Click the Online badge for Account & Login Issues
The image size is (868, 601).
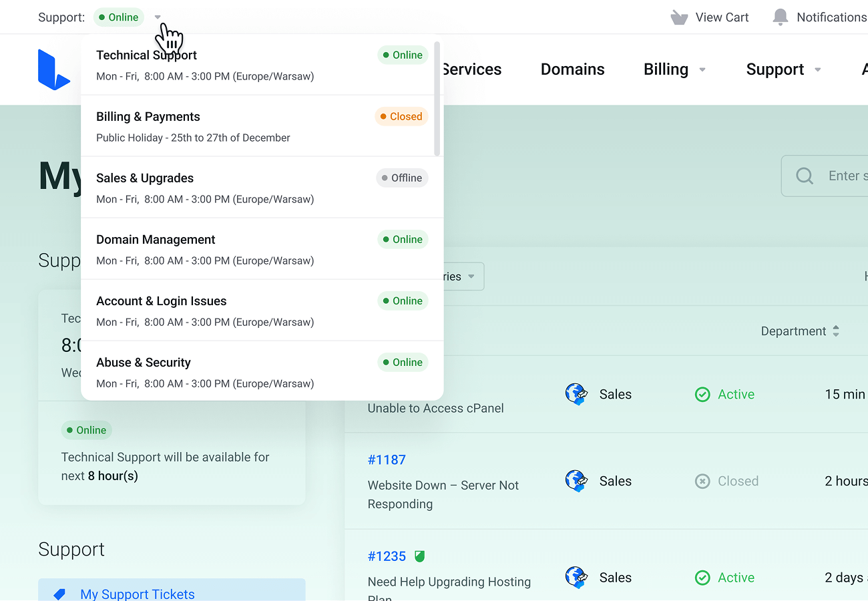pyautogui.click(x=403, y=300)
